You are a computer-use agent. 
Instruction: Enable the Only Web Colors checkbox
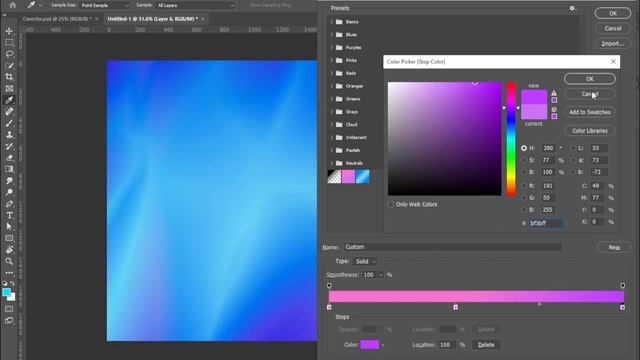click(x=391, y=204)
